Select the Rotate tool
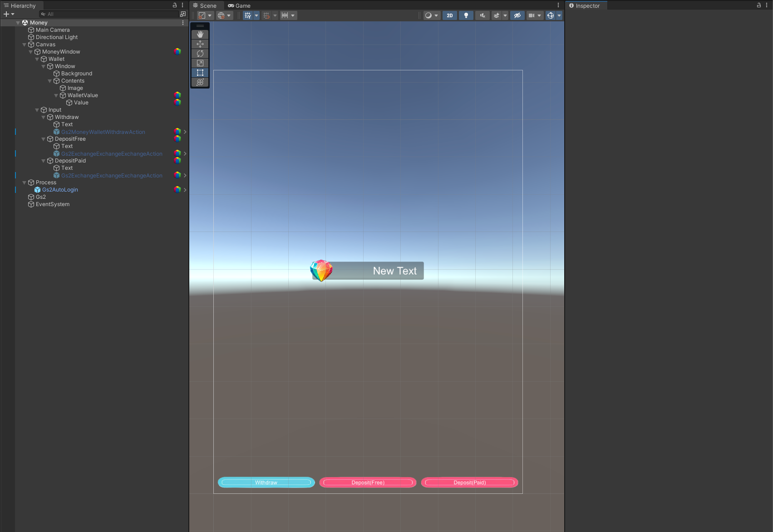773x532 pixels. pos(200,54)
